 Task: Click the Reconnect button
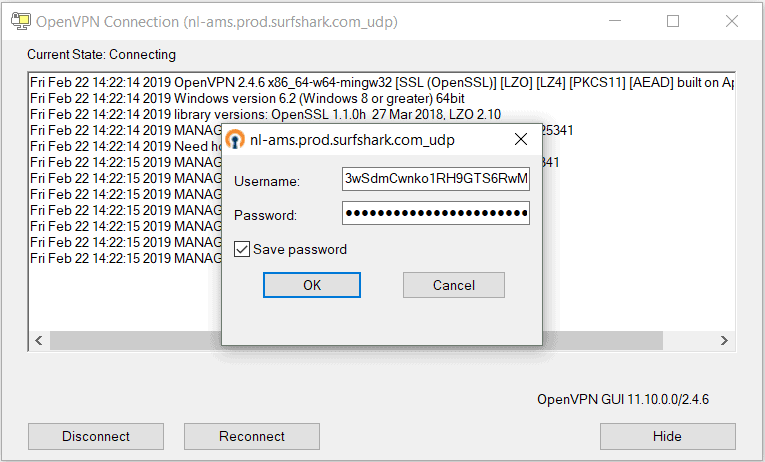[252, 436]
